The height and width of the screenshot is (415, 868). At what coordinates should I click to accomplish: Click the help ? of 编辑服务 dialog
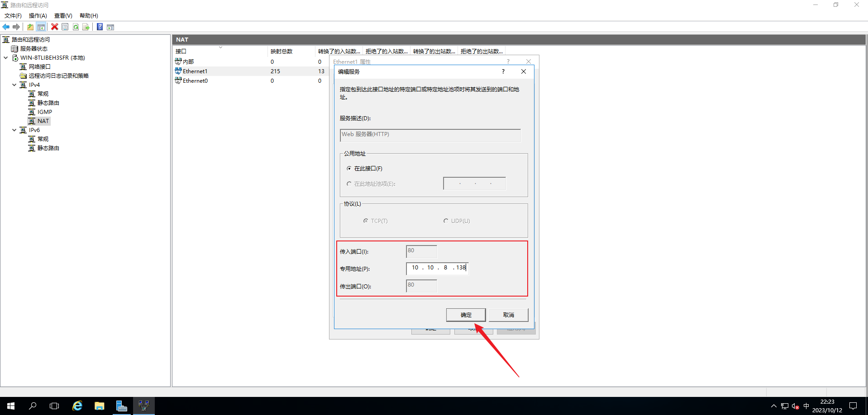point(503,71)
